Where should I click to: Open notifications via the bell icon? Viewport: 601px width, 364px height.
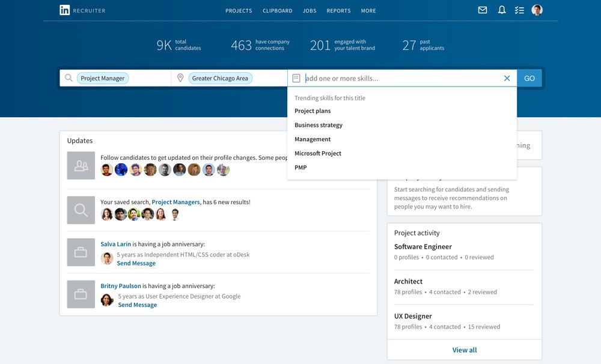tap(501, 10)
